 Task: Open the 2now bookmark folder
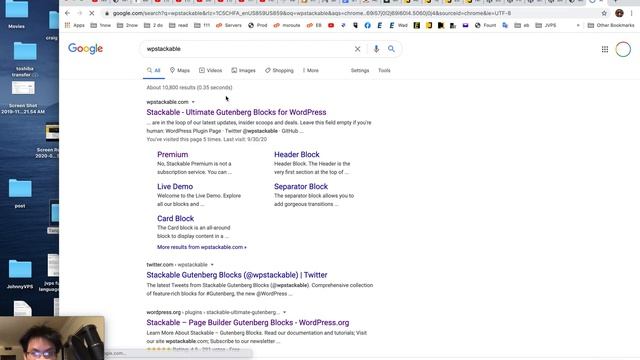click(x=127, y=25)
